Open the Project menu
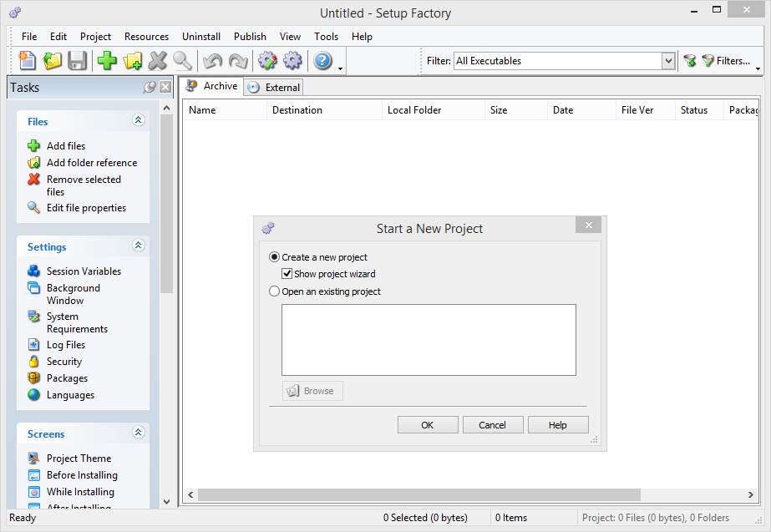This screenshot has height=532, width=771. tap(95, 37)
